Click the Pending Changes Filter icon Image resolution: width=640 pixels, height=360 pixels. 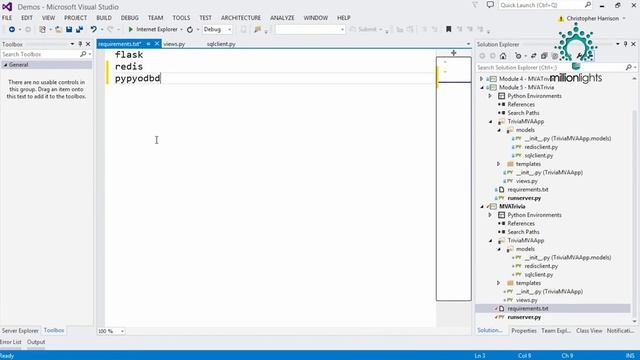point(518,56)
